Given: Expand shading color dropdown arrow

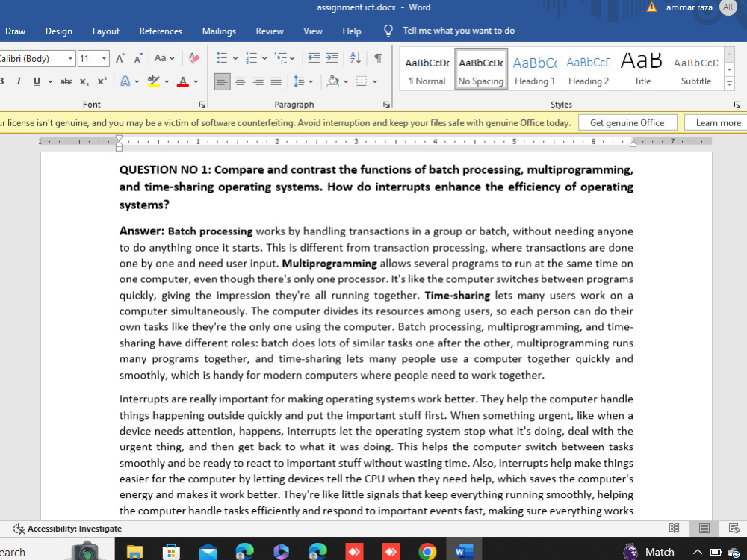Looking at the screenshot, I should coord(346,81).
